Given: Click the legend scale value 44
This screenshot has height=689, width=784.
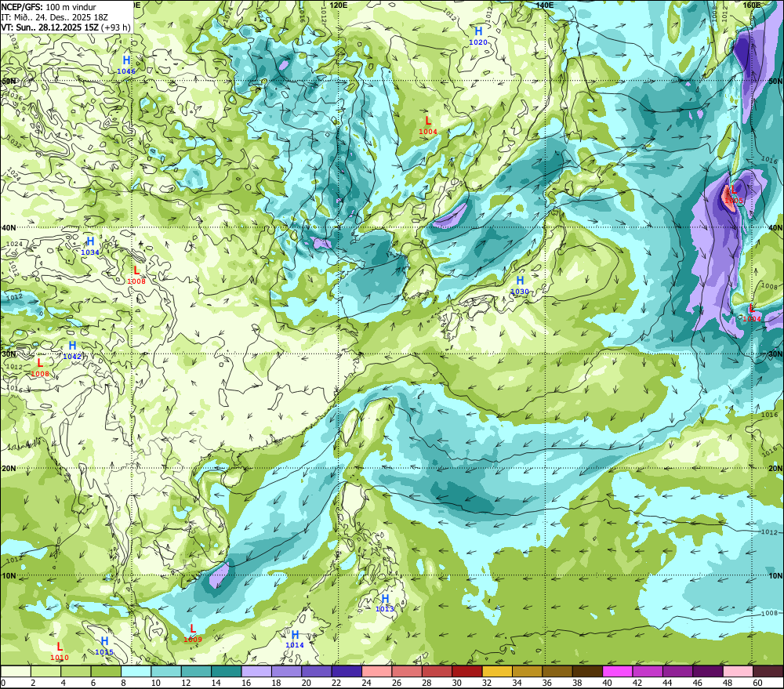Looking at the screenshot, I should (667, 683).
